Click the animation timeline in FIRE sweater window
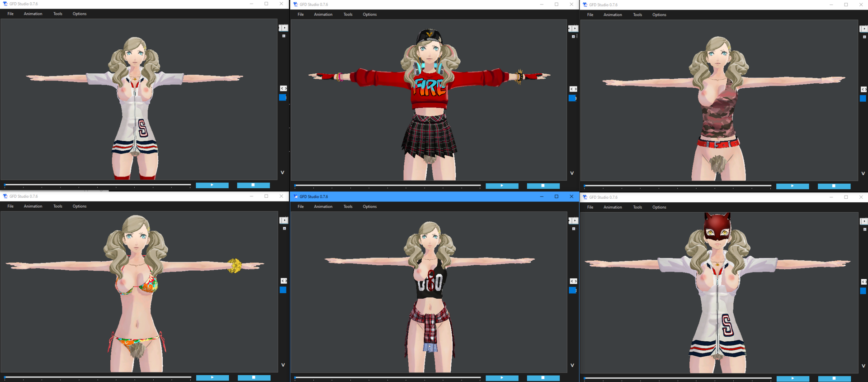Screen dimensions: 868x382 387,186
